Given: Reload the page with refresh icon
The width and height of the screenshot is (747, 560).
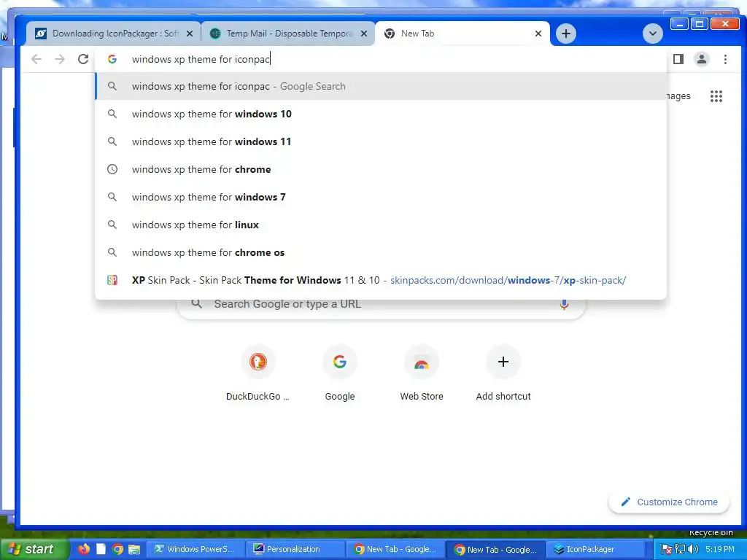Looking at the screenshot, I should [83, 59].
